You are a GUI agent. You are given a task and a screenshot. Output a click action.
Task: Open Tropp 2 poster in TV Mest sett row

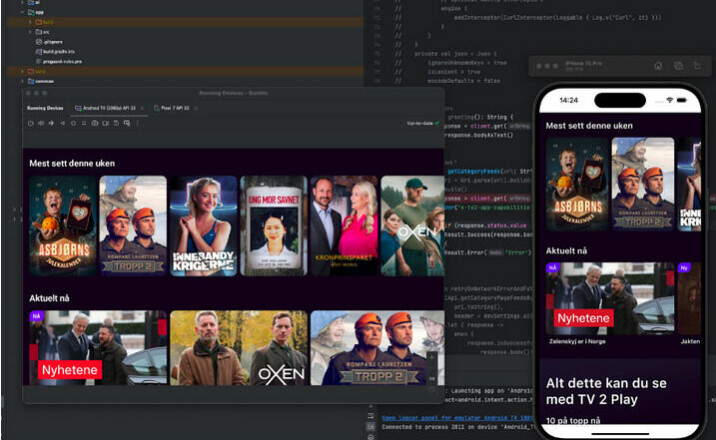[x=133, y=226]
